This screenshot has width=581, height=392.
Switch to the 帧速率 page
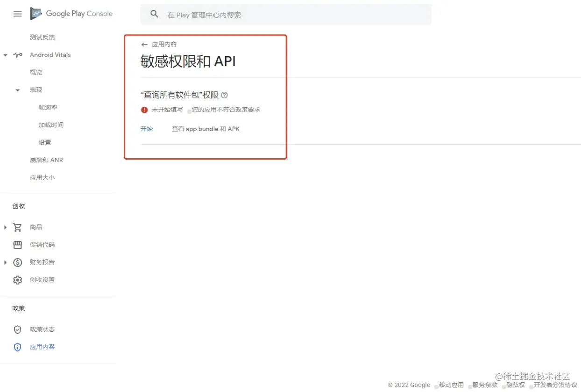[x=47, y=107]
